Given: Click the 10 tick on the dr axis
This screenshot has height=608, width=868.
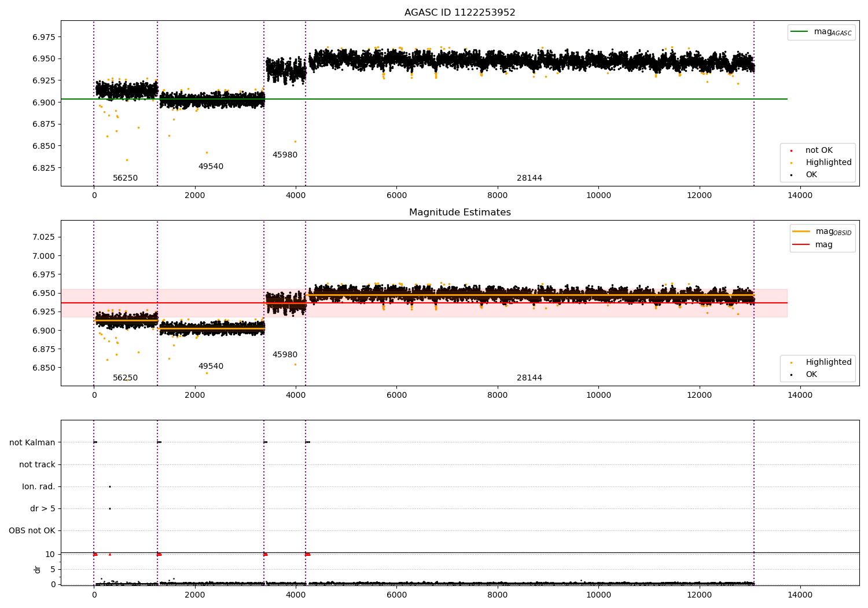Looking at the screenshot, I should (x=50, y=554).
